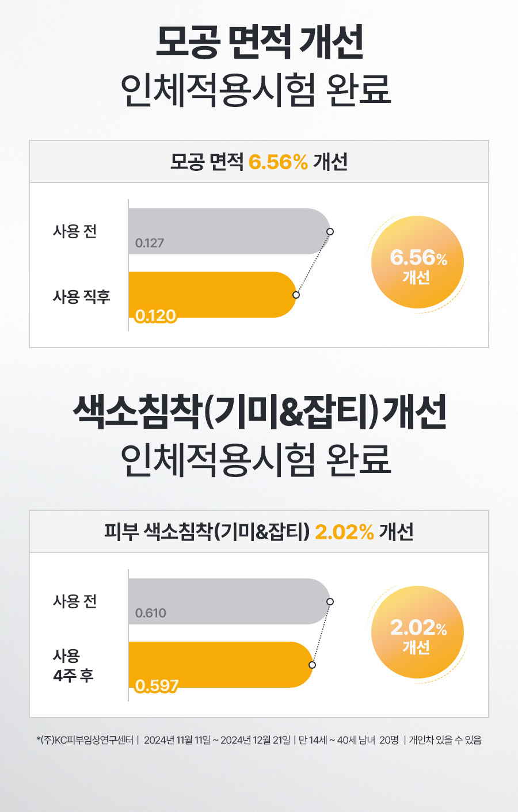The width and height of the screenshot is (518, 812).
Task: Click the 0.597 value text
Action: point(157,686)
